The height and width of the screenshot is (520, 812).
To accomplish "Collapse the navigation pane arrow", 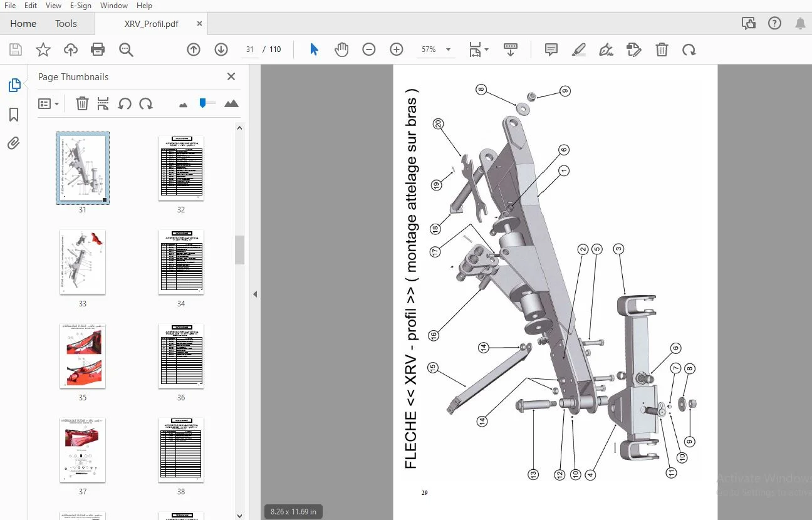I will pos(255,294).
